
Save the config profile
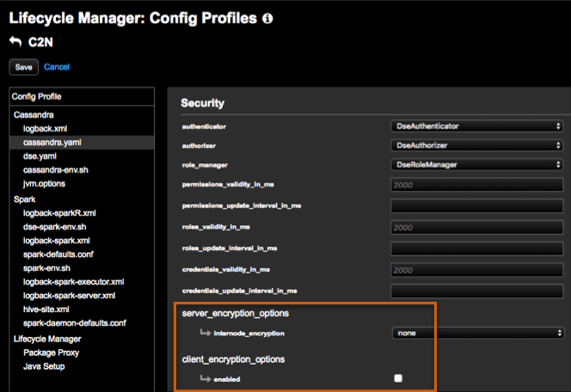24,67
